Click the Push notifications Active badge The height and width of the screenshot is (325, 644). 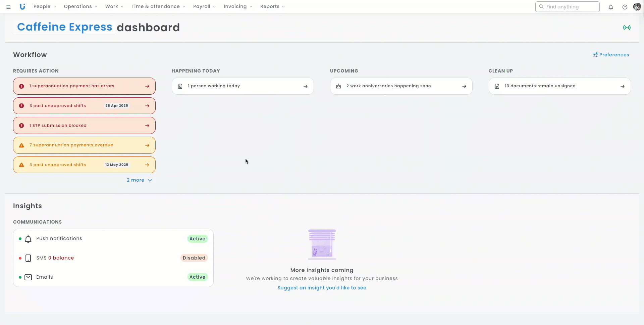click(x=197, y=239)
